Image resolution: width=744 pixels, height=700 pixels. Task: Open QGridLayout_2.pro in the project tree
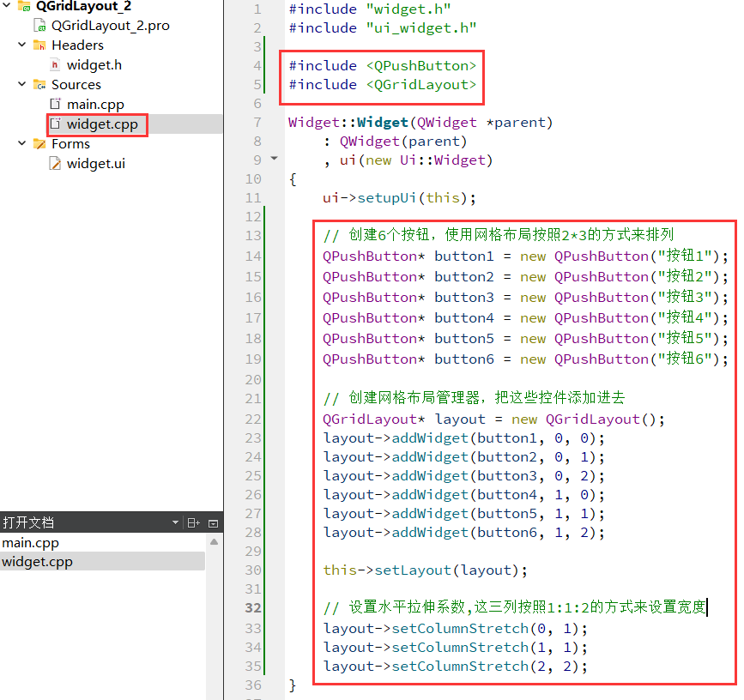(x=110, y=25)
